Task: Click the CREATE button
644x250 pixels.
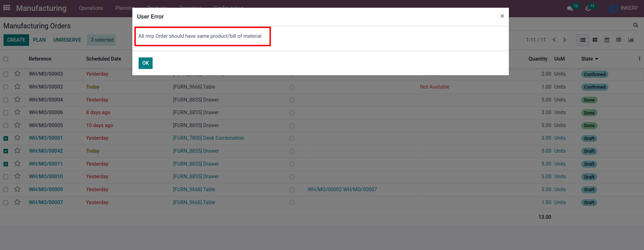Action: tap(16, 40)
